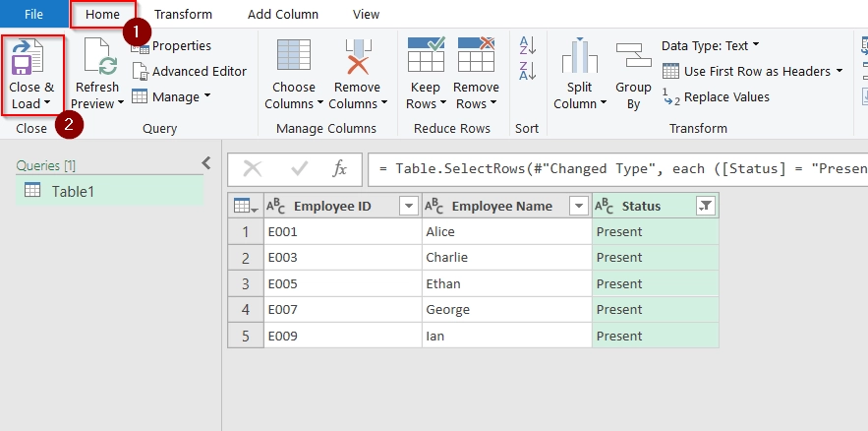Click the fx formula icon

(339, 168)
